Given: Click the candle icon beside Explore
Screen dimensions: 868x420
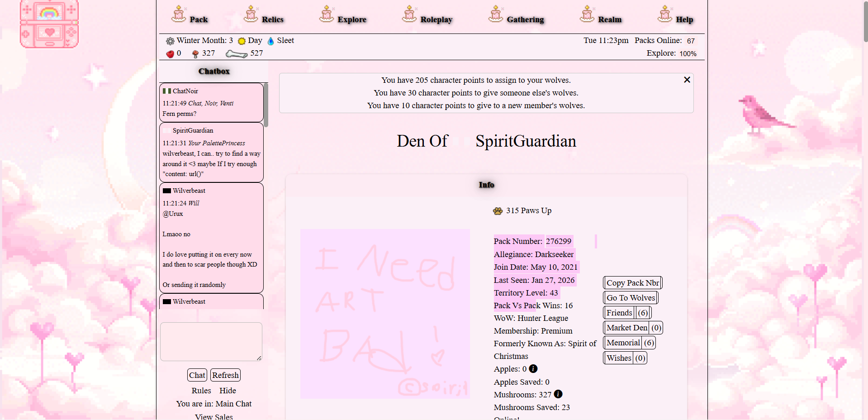Looking at the screenshot, I should pyautogui.click(x=327, y=14).
